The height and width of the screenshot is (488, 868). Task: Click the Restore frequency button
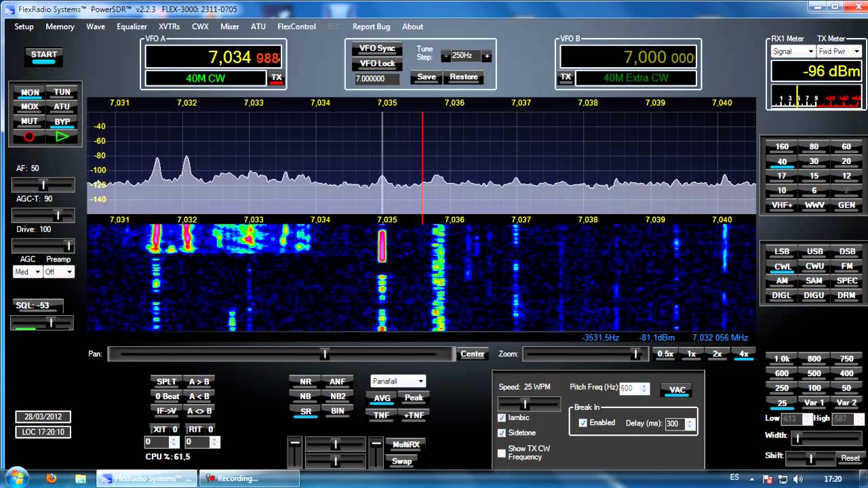pos(464,77)
